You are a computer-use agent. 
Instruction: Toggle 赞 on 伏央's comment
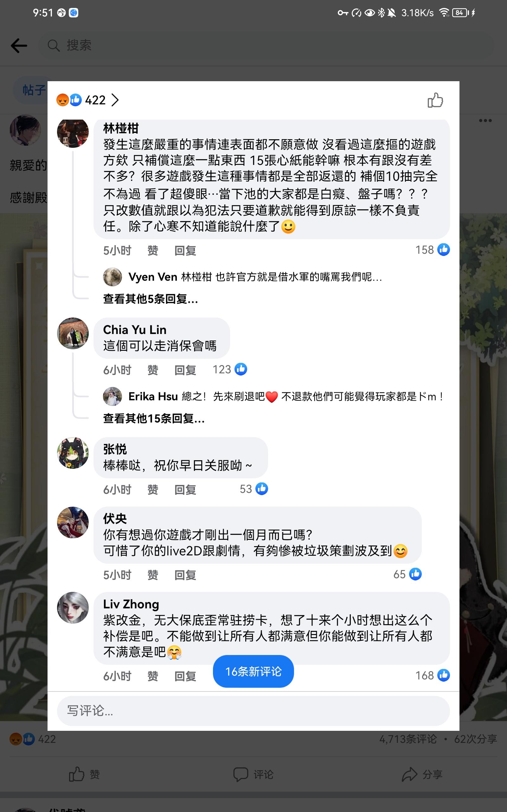[x=152, y=575]
